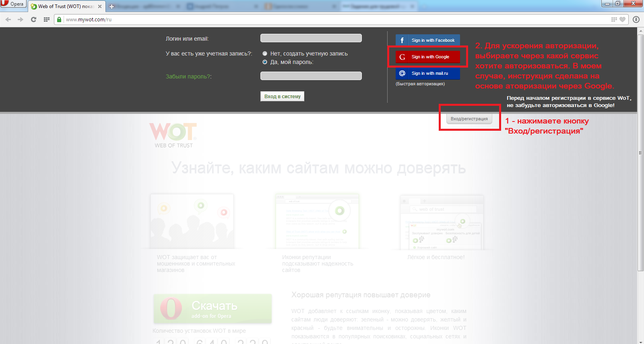Go forward to the next page
The width and height of the screenshot is (644, 344).
click(20, 19)
